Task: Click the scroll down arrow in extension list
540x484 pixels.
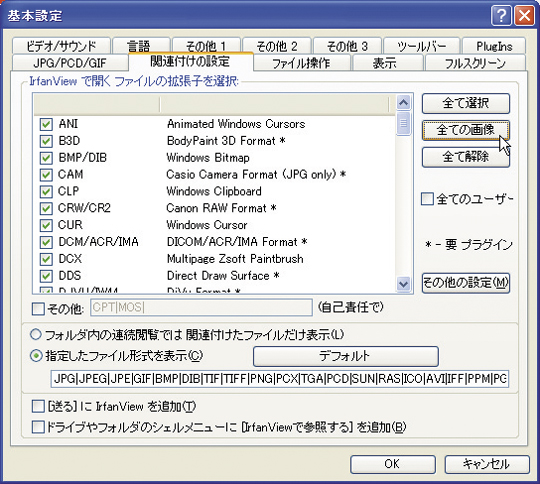Action: pyautogui.click(x=403, y=285)
